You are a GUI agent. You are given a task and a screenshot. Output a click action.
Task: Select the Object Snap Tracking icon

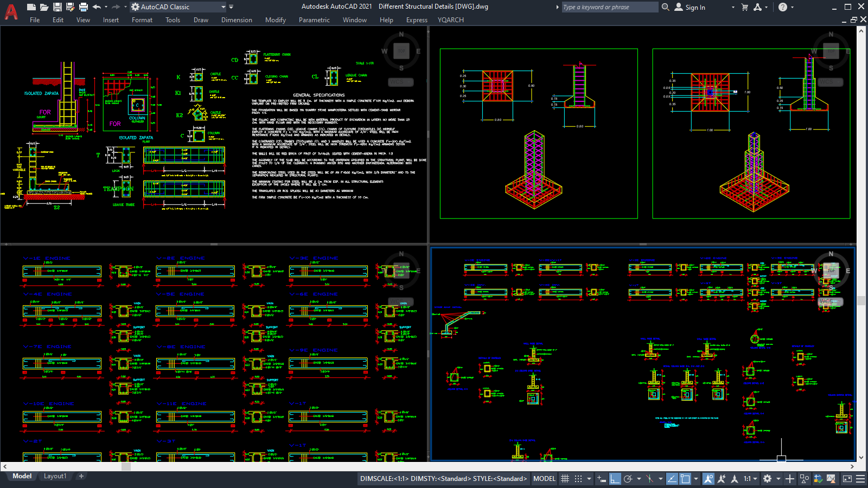(672, 479)
